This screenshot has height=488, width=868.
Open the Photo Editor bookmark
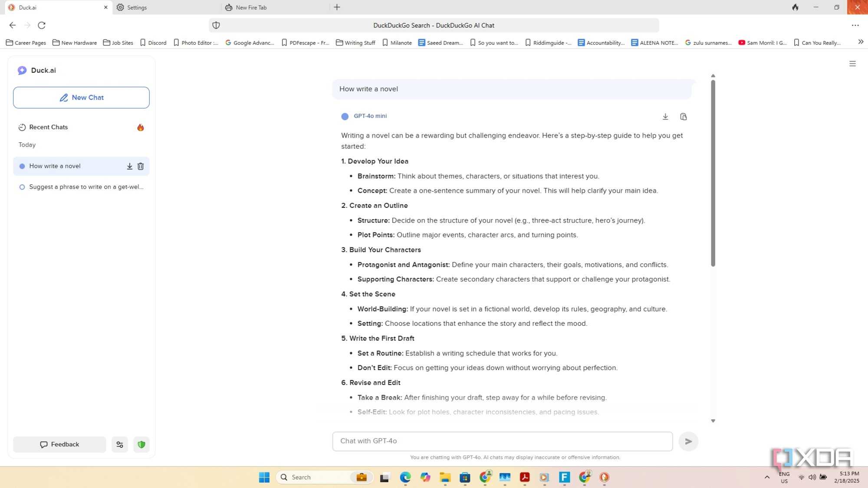click(x=196, y=43)
